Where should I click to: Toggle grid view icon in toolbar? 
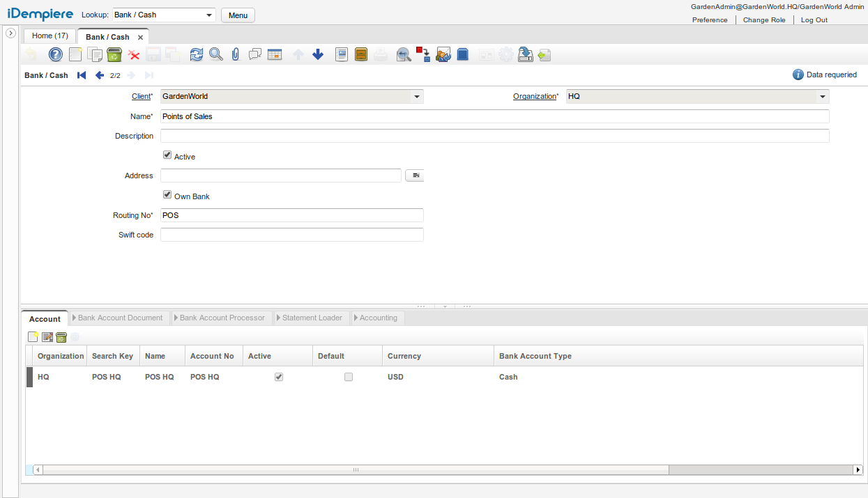(x=275, y=54)
